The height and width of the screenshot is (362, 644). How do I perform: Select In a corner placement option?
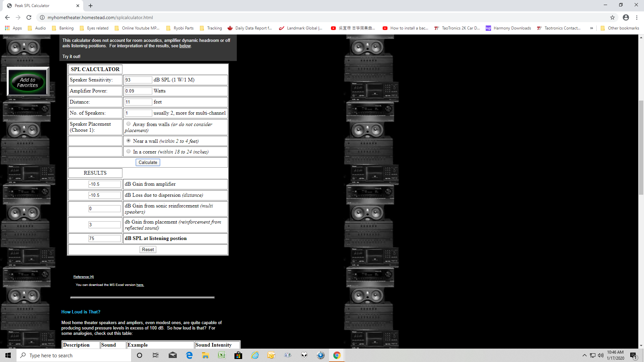[128, 152]
